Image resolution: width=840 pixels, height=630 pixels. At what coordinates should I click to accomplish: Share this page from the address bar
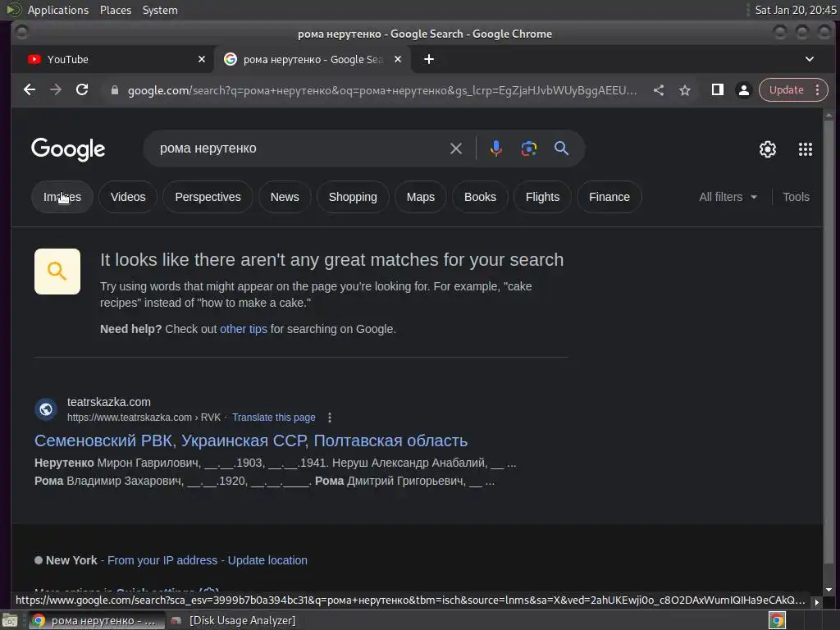coord(659,90)
